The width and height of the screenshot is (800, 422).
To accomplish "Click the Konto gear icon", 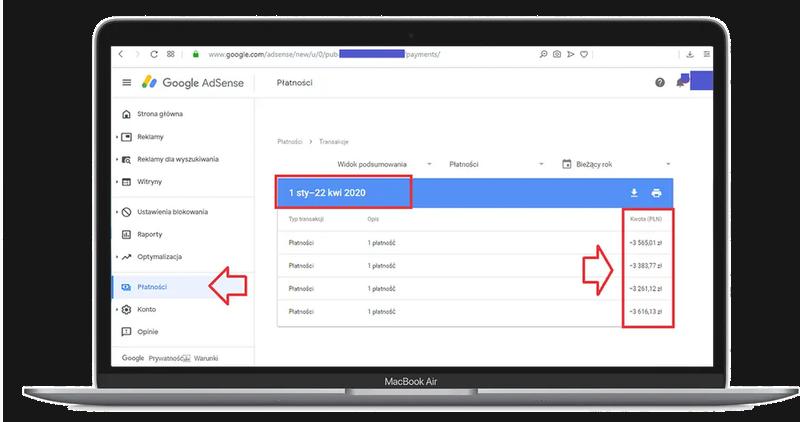I will point(127,310).
